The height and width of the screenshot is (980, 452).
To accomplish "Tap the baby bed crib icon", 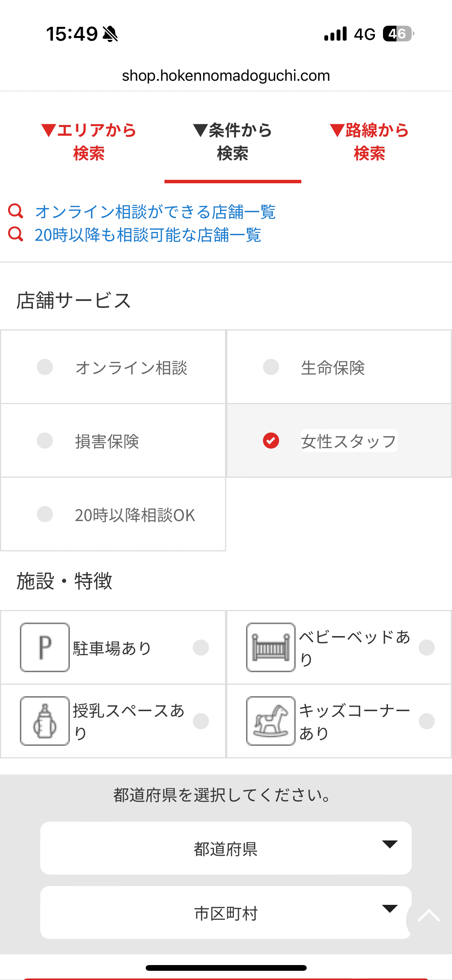I will click(x=271, y=647).
